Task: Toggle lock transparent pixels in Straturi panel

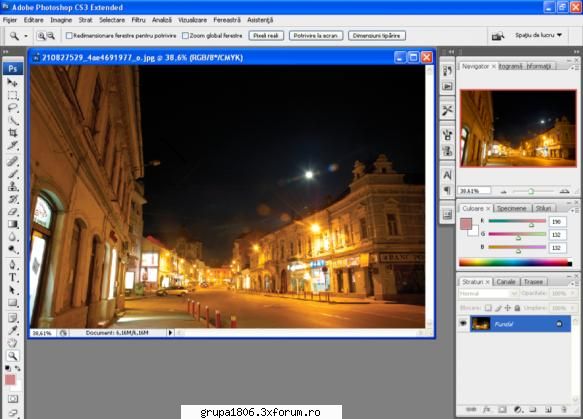Action: (488, 308)
